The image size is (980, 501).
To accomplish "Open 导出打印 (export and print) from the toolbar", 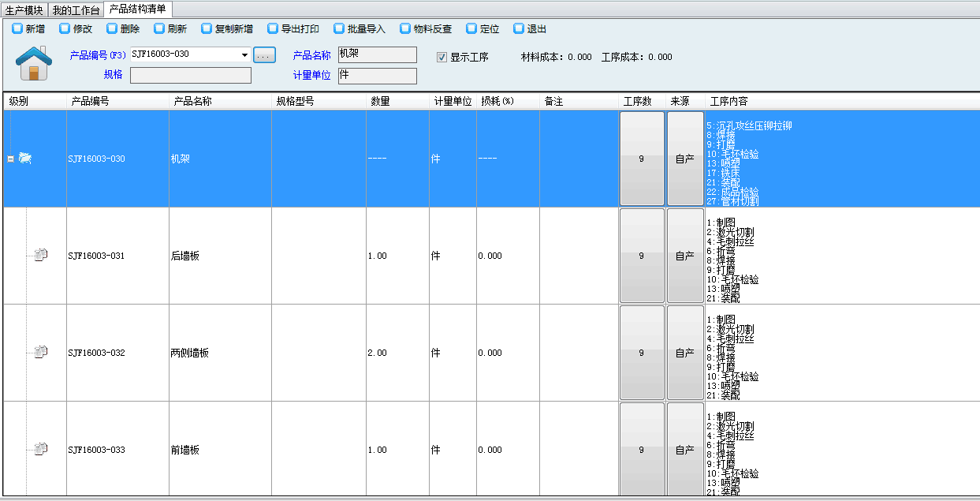I will [x=293, y=29].
